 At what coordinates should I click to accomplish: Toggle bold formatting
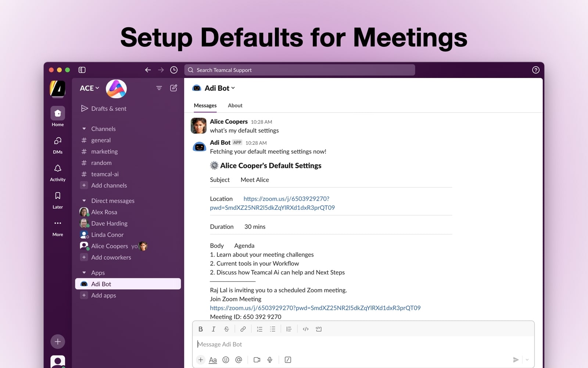tap(201, 329)
